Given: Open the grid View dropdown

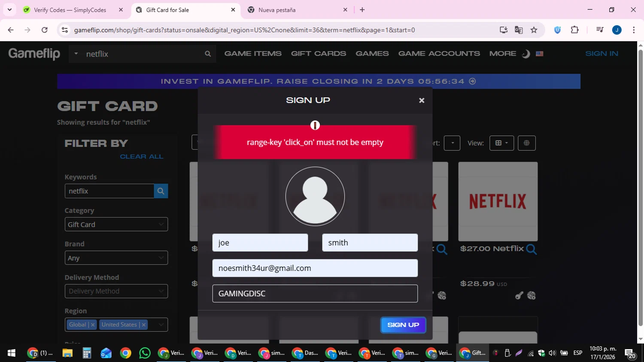Looking at the screenshot, I should click(502, 143).
